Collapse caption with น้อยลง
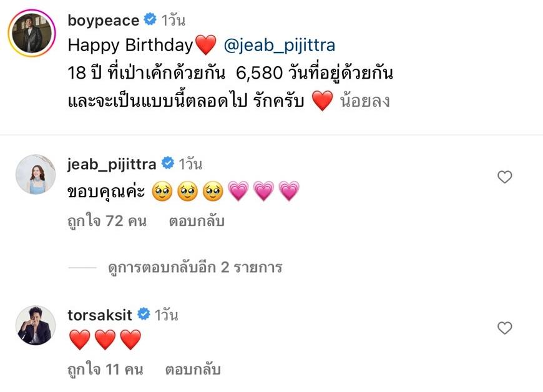The height and width of the screenshot is (392, 543). click(x=365, y=100)
